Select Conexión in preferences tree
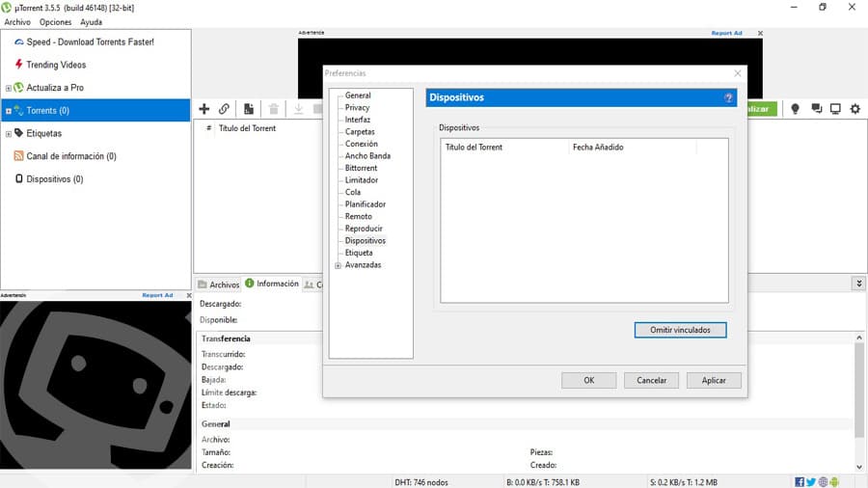Screen dimensions: 868x488 pyautogui.click(x=361, y=144)
